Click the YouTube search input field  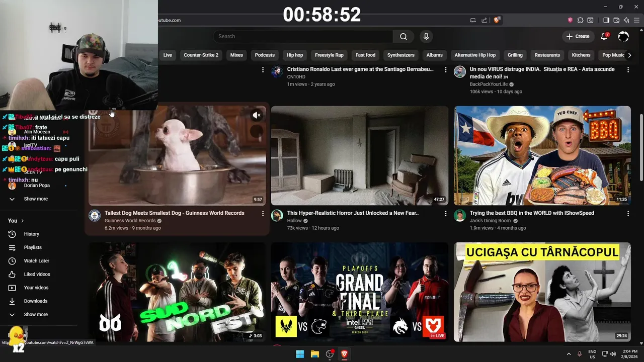303,36
